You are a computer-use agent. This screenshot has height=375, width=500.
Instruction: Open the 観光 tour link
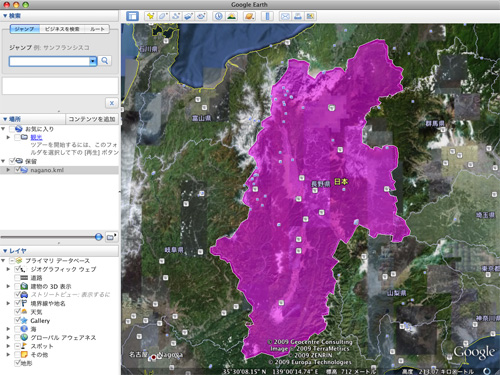[x=36, y=137]
